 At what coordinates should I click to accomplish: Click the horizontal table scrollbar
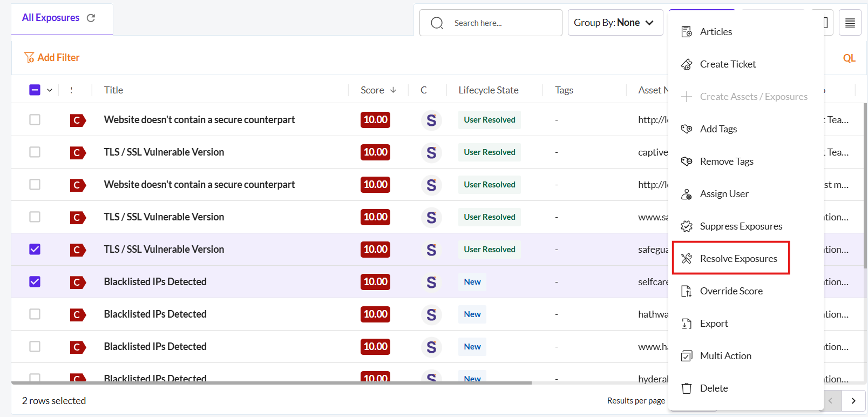[272, 383]
